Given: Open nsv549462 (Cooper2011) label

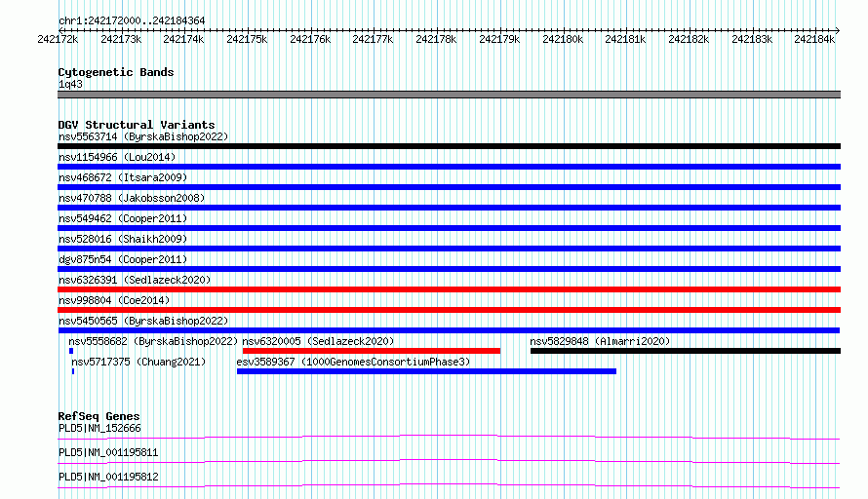Looking at the screenshot, I should (x=123, y=218).
